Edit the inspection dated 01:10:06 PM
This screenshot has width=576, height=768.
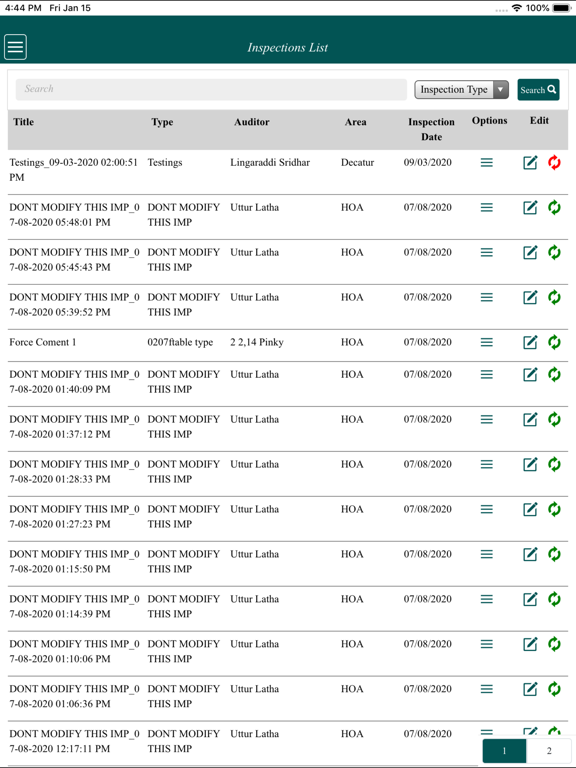tap(530, 644)
